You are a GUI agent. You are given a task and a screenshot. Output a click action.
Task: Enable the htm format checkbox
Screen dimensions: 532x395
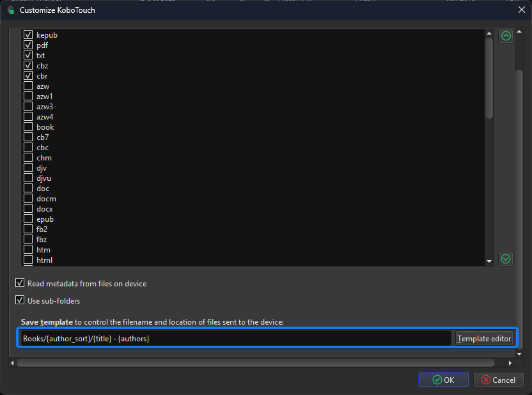(28, 249)
